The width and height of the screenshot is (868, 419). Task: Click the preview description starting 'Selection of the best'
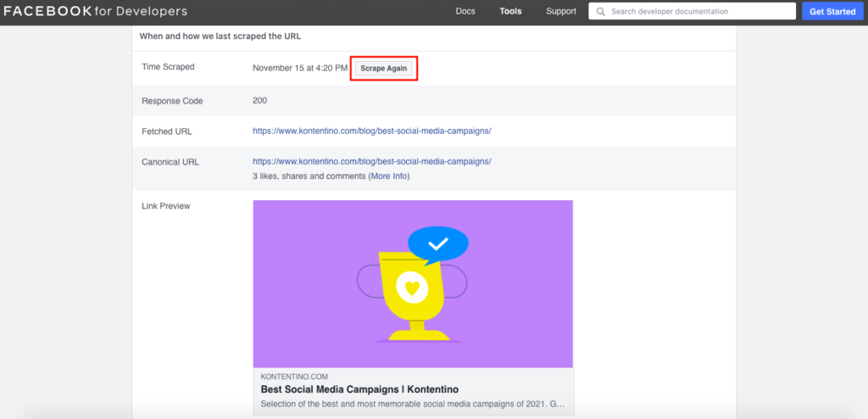[414, 404]
